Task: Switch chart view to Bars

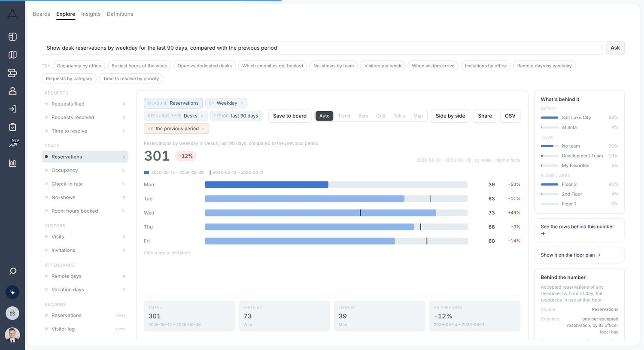Action: [x=363, y=116]
